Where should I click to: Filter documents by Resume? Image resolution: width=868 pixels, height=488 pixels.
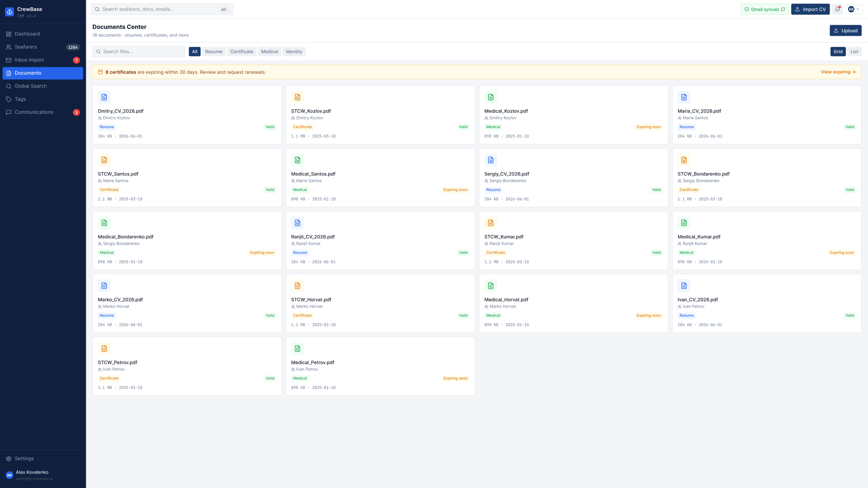pos(214,52)
